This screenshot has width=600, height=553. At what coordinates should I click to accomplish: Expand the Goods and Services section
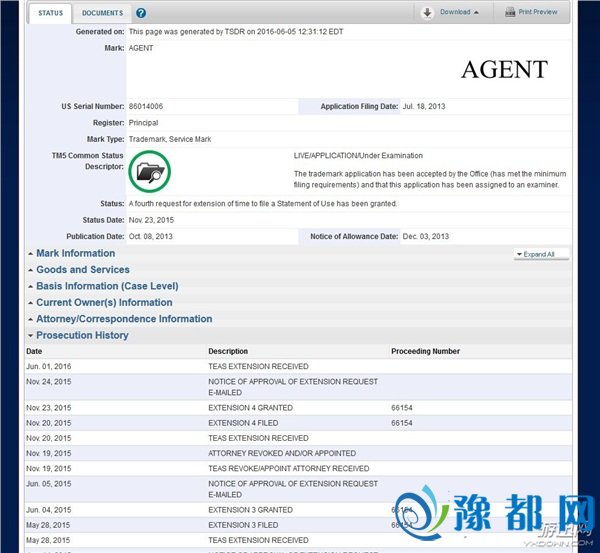point(82,270)
